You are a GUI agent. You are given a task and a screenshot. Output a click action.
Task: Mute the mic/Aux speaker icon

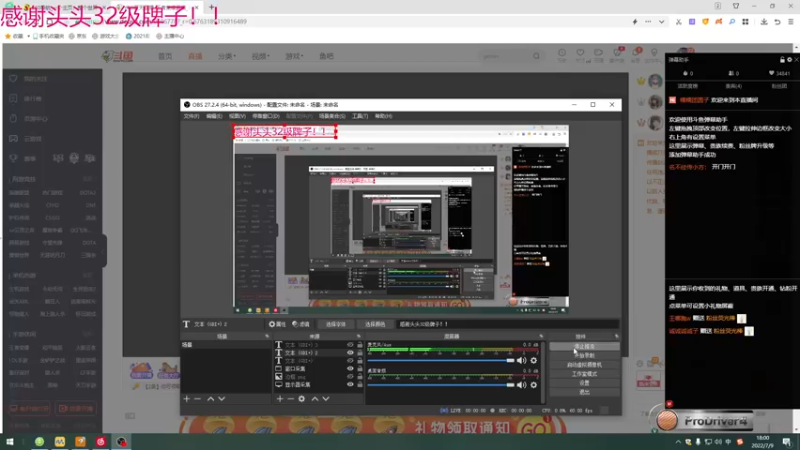521,360
